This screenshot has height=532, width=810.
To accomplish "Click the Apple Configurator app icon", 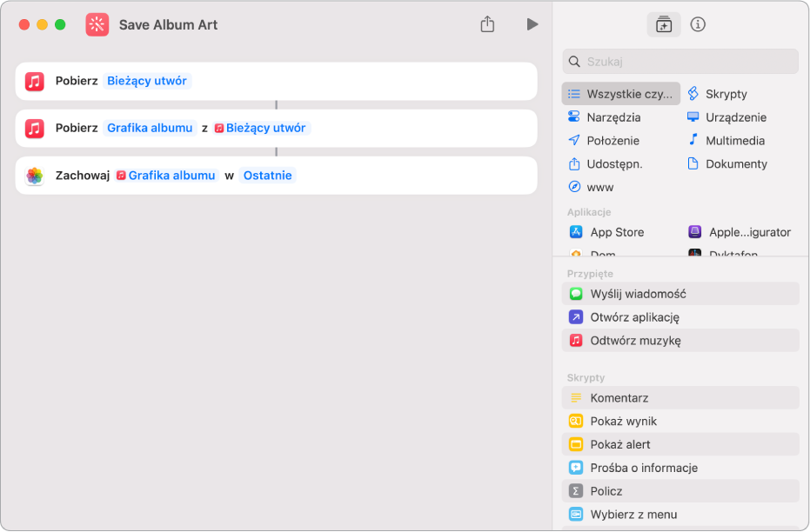I will [695, 232].
